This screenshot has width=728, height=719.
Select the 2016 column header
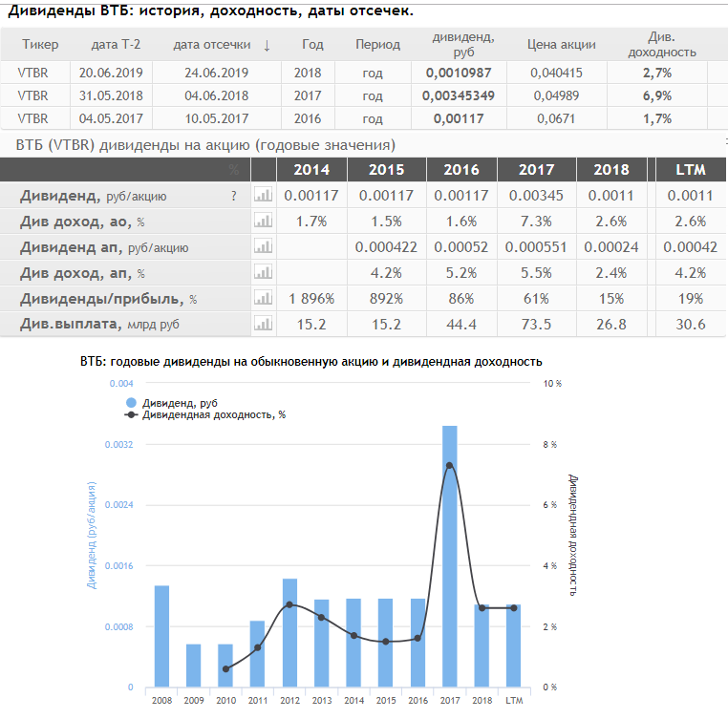point(461,170)
